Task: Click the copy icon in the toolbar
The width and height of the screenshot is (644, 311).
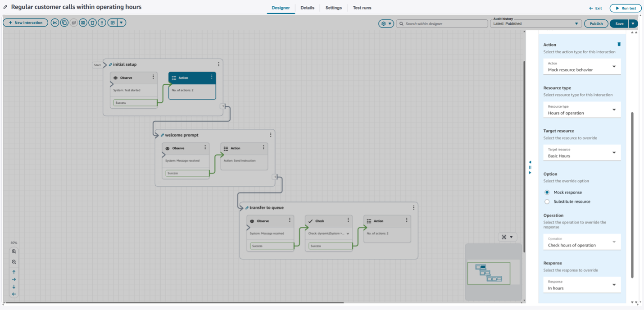Action: [x=64, y=23]
